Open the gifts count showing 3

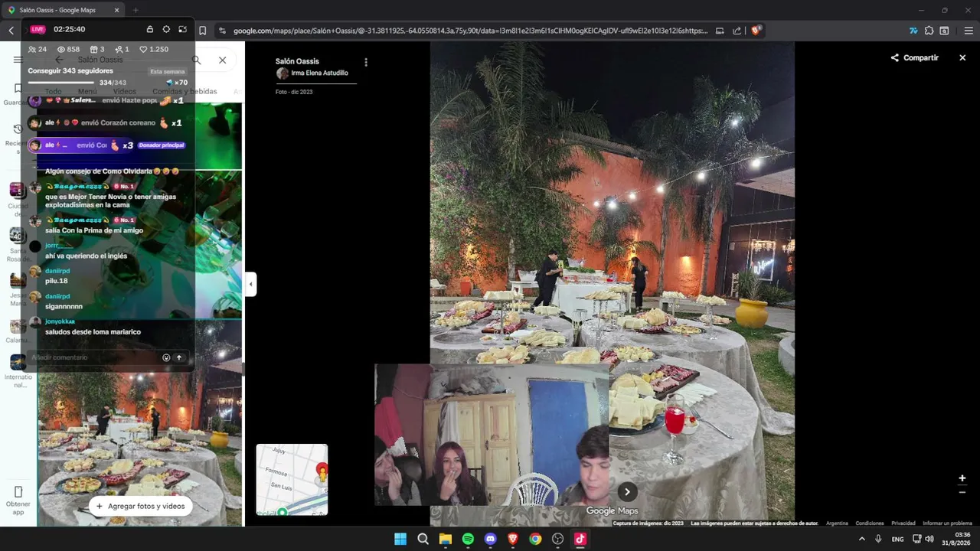(x=97, y=49)
